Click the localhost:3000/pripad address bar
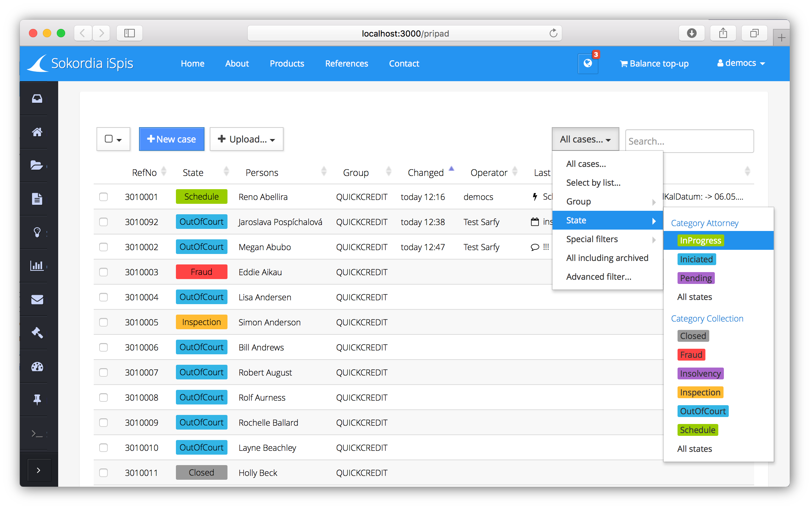Screen dimensions: 812x509 tap(405, 33)
